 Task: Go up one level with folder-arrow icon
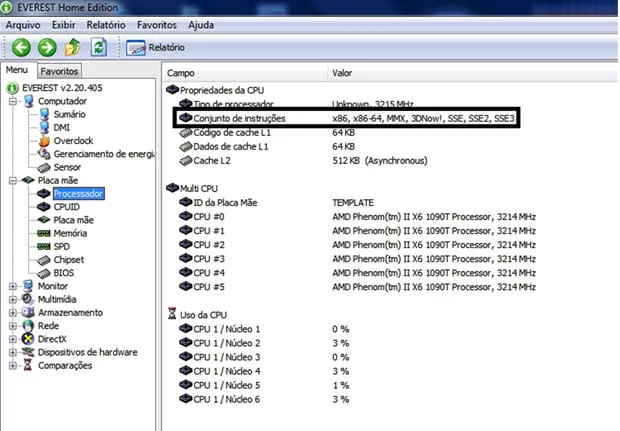pos(73,47)
